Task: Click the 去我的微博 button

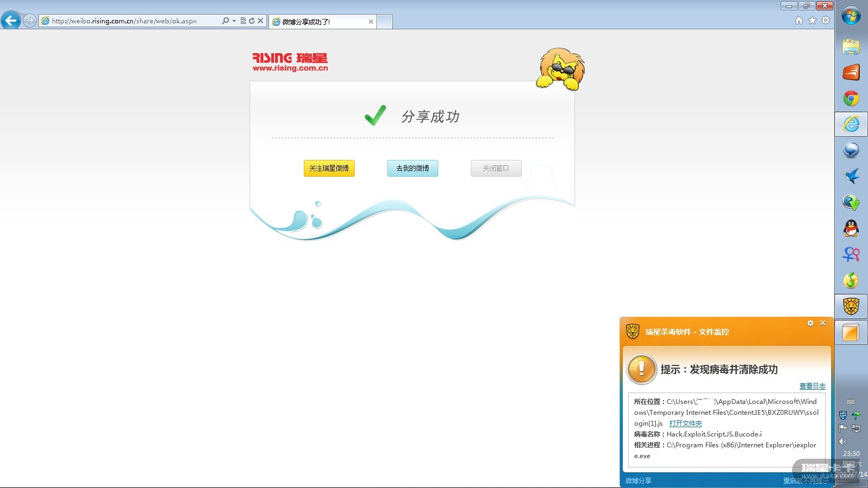Action: [413, 168]
